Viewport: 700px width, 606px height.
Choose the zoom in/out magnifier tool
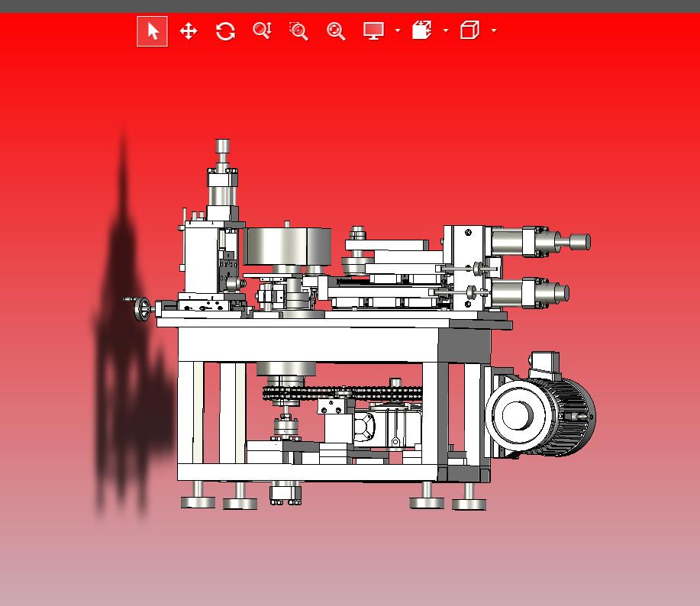262,31
